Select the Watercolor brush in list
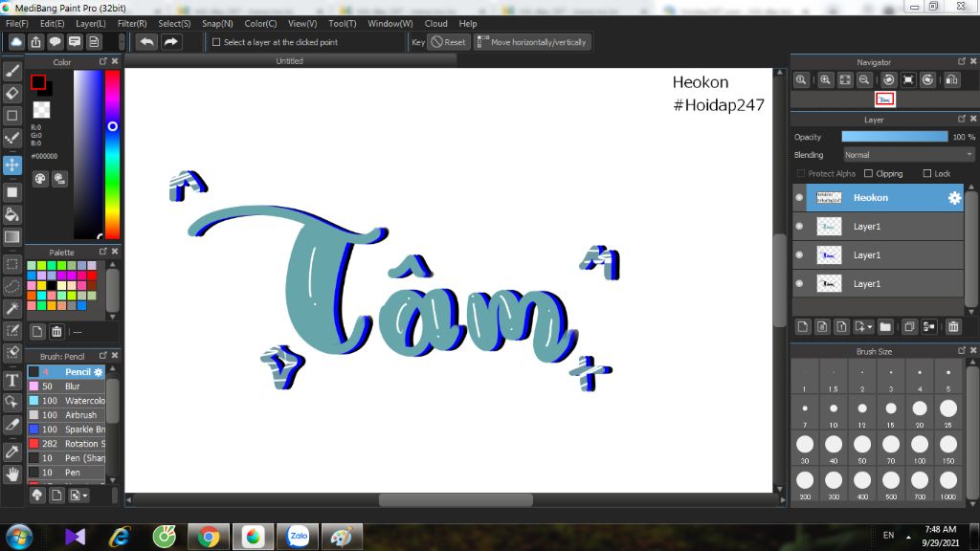The height and width of the screenshot is (551, 980). coord(66,401)
